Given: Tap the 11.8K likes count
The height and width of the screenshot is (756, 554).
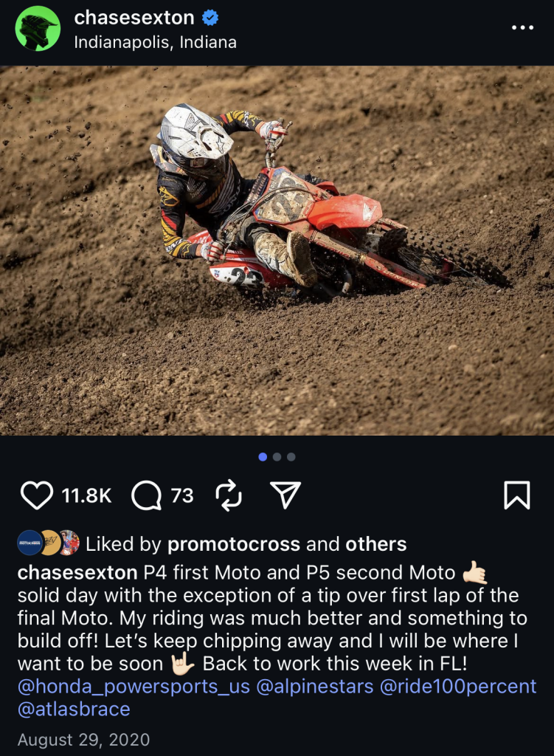Looking at the screenshot, I should [x=87, y=495].
